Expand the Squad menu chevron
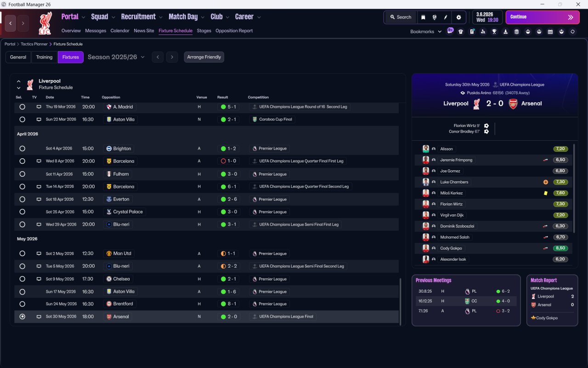 113,17
